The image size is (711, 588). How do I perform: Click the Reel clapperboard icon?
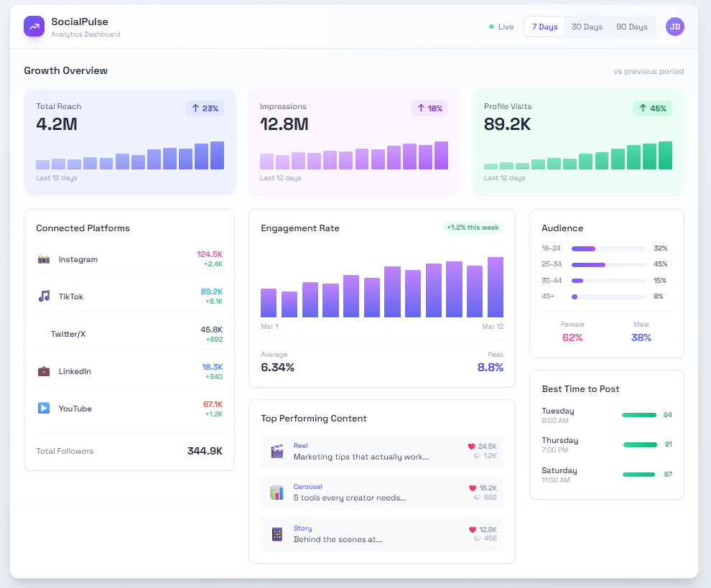pos(276,452)
